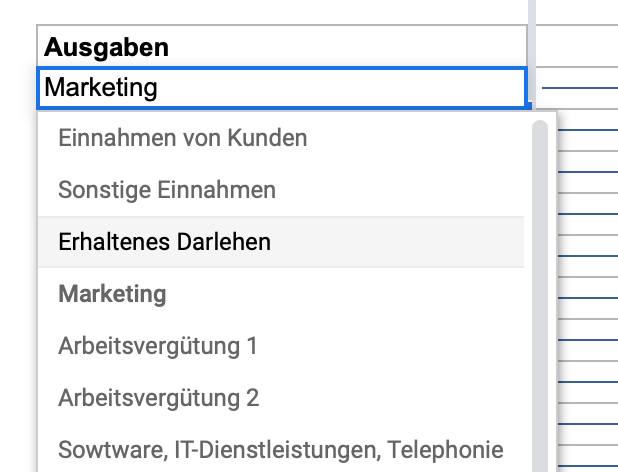Select the Arbeitsvergütung 2 entry
This screenshot has width=618, height=472.
(x=158, y=398)
